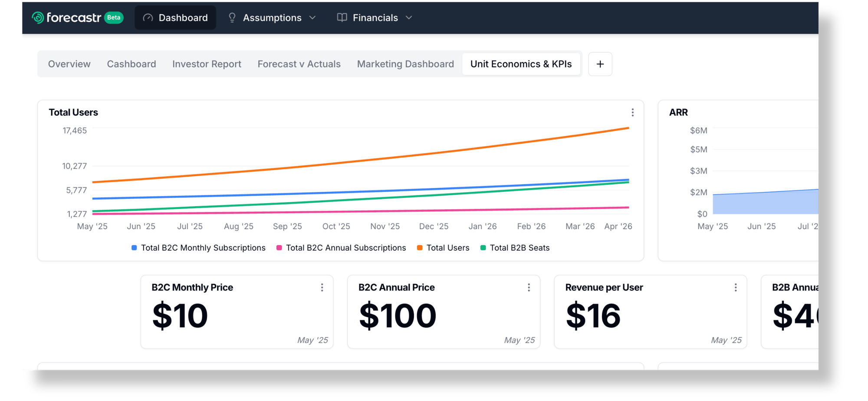Click the Total Users chart title
This screenshot has height=401, width=868.
(x=73, y=112)
